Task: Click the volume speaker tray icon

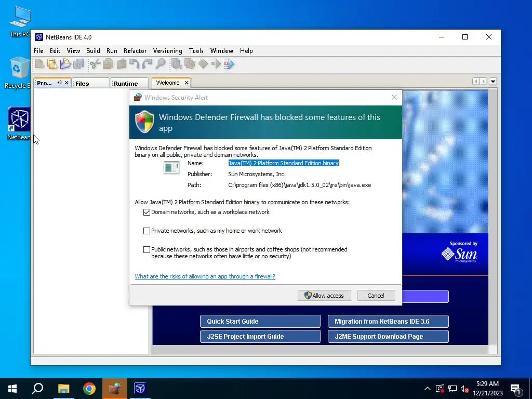Action: click(464, 389)
